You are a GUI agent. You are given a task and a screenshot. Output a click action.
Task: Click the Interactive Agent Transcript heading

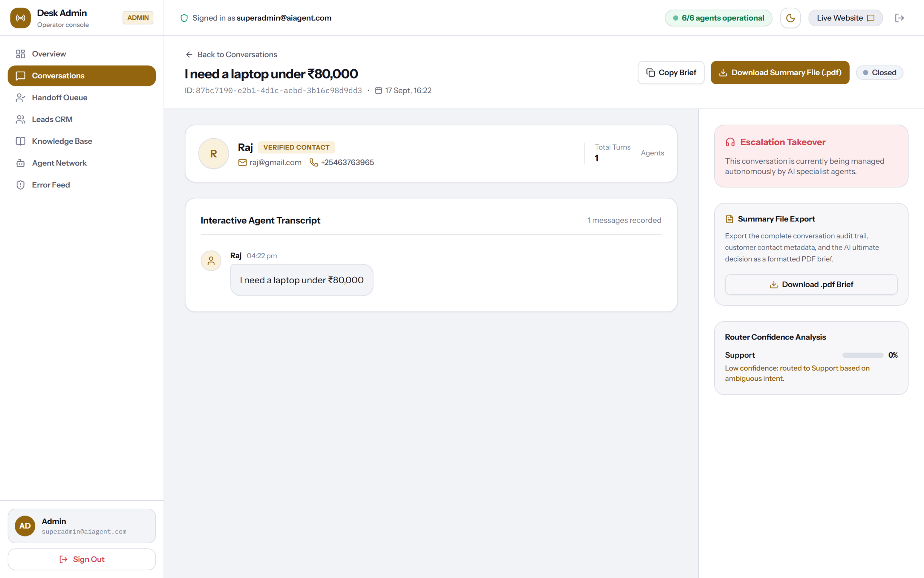(x=260, y=221)
